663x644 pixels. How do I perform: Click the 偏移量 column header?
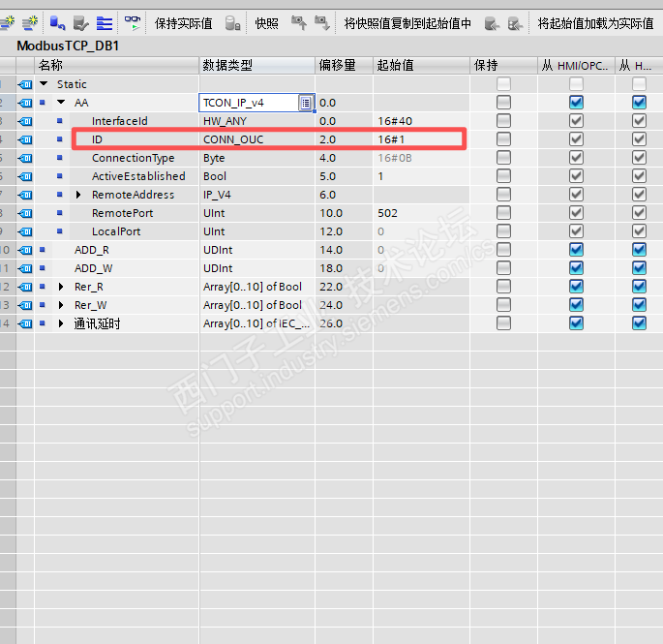345,65
